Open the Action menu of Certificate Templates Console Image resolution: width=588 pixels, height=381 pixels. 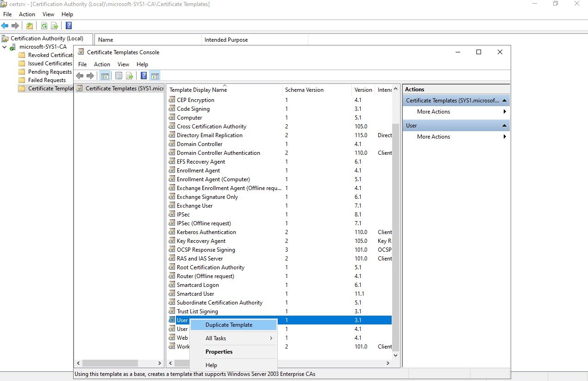click(x=102, y=64)
